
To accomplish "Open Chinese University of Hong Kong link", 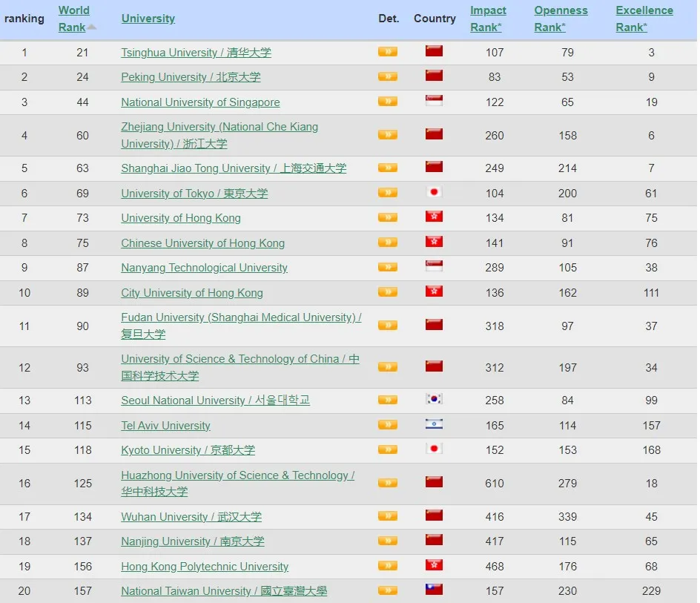I will tap(202, 243).
